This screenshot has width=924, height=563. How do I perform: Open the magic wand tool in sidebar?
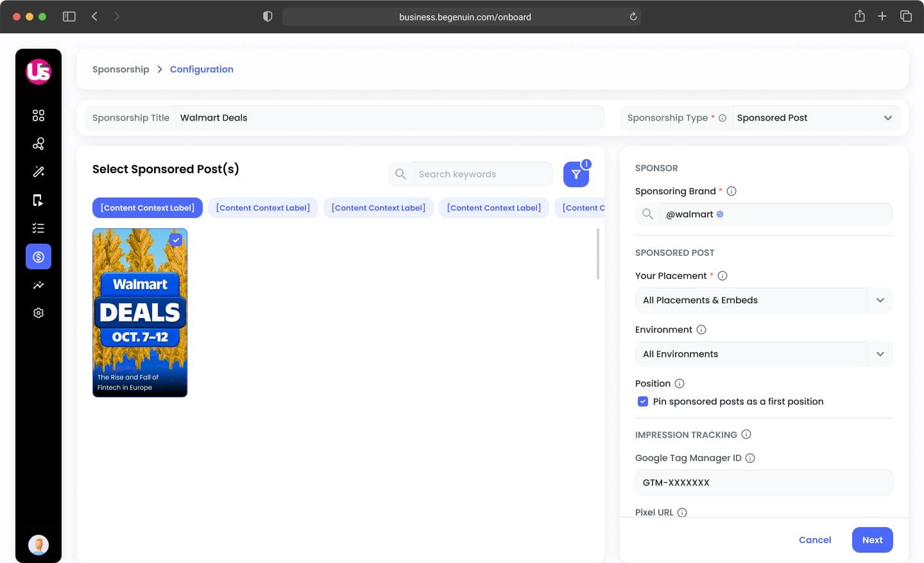tap(38, 172)
